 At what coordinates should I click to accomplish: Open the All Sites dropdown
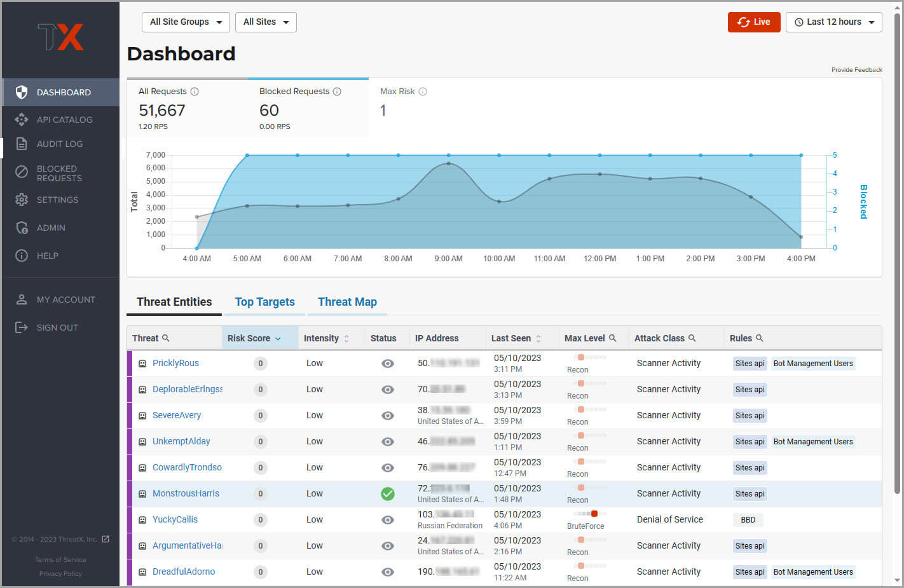pyautogui.click(x=266, y=22)
